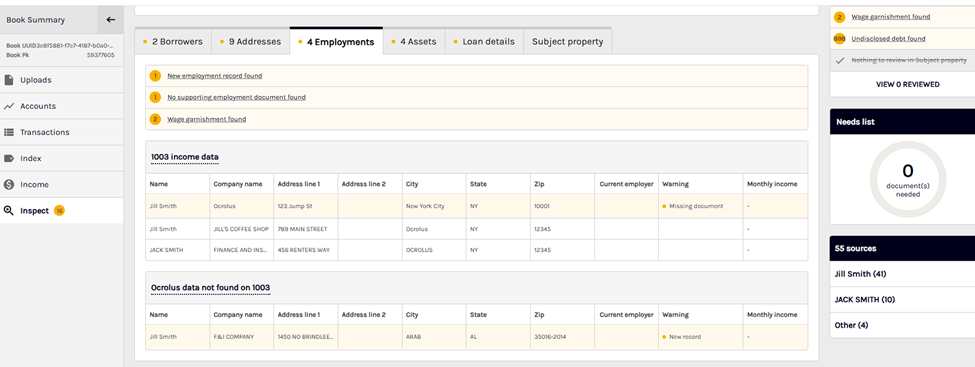Open No supporting employment document found link
The width and height of the screenshot is (975, 367).
click(x=236, y=98)
